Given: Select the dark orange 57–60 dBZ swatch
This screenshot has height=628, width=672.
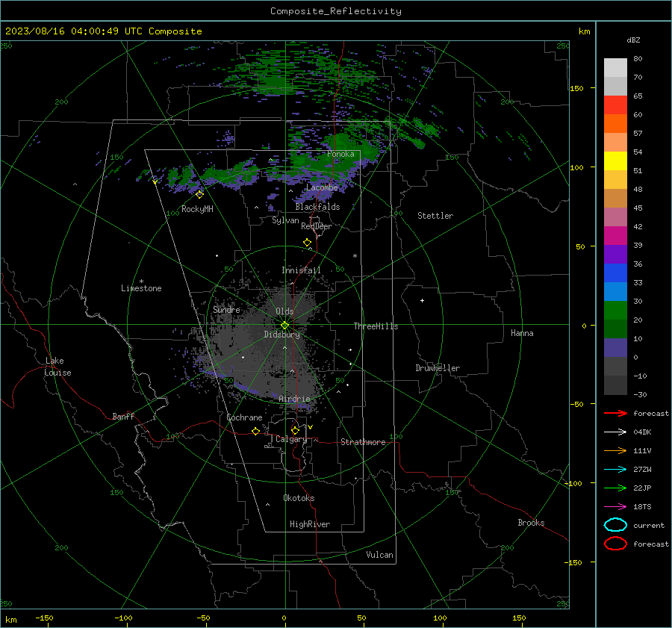Looking at the screenshot, I should coord(615,124).
